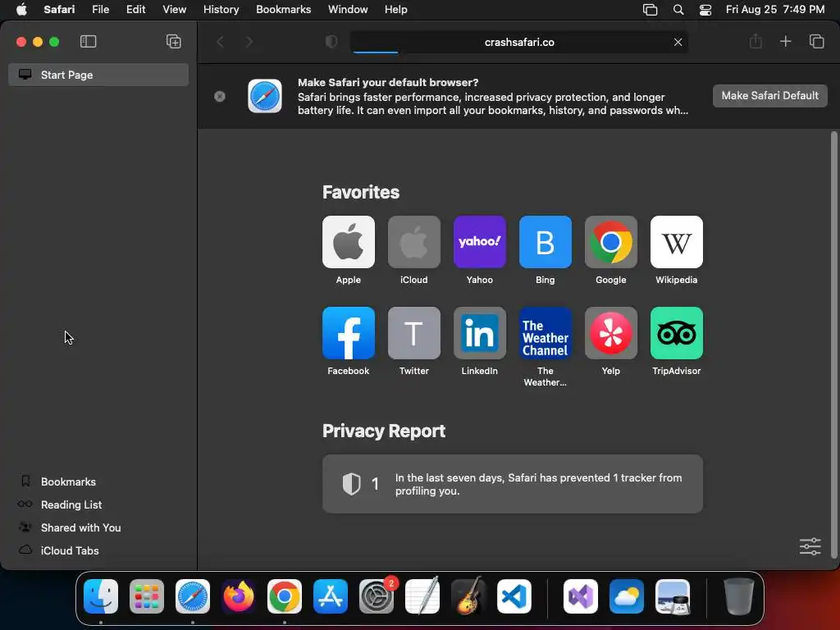The height and width of the screenshot is (630, 840).
Task: Open Finder from the Dock
Action: tap(101, 596)
